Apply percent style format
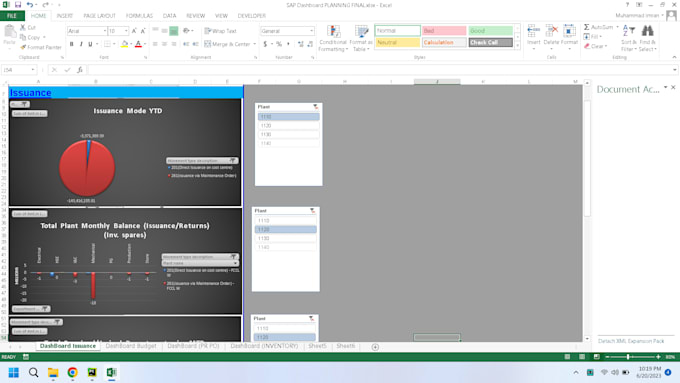The width and height of the screenshot is (680, 383). click(279, 44)
